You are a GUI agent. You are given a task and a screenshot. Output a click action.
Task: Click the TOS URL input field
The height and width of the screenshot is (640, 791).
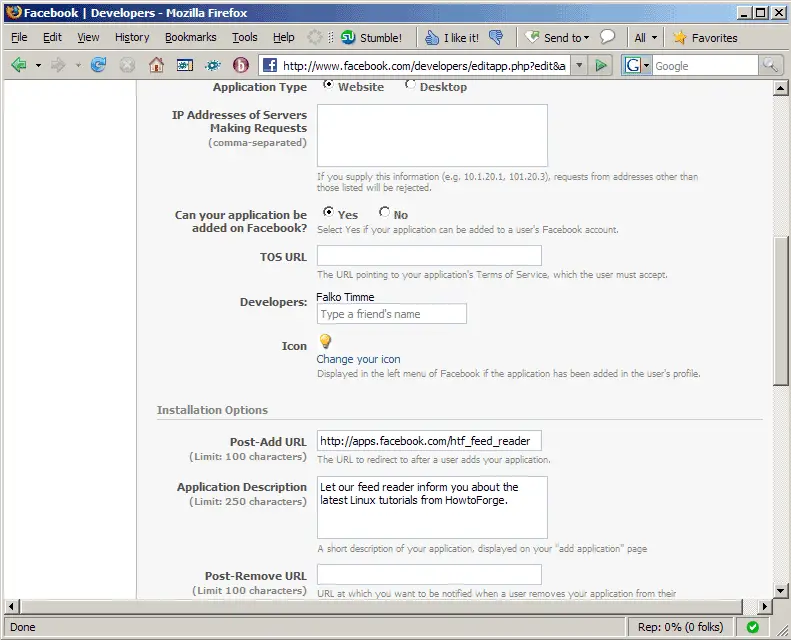coord(429,256)
